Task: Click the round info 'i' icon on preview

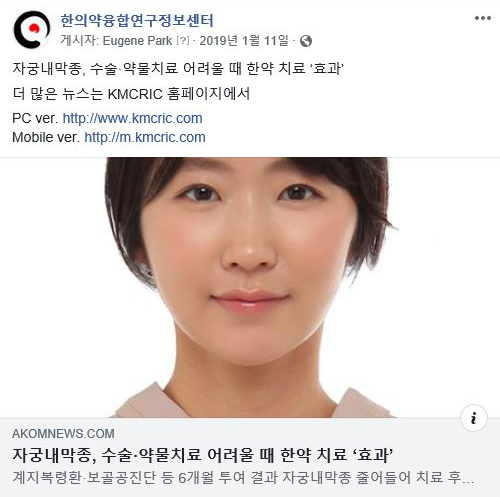Action: 474,418
